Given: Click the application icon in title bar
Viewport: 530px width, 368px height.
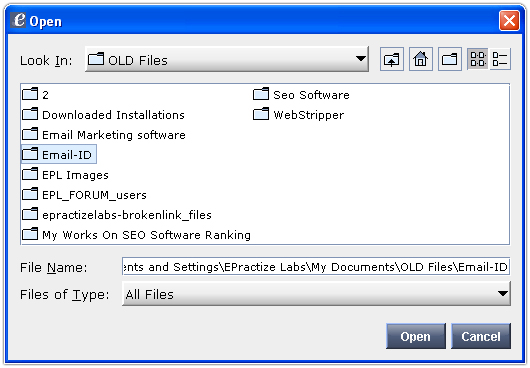Looking at the screenshot, I should [18, 20].
